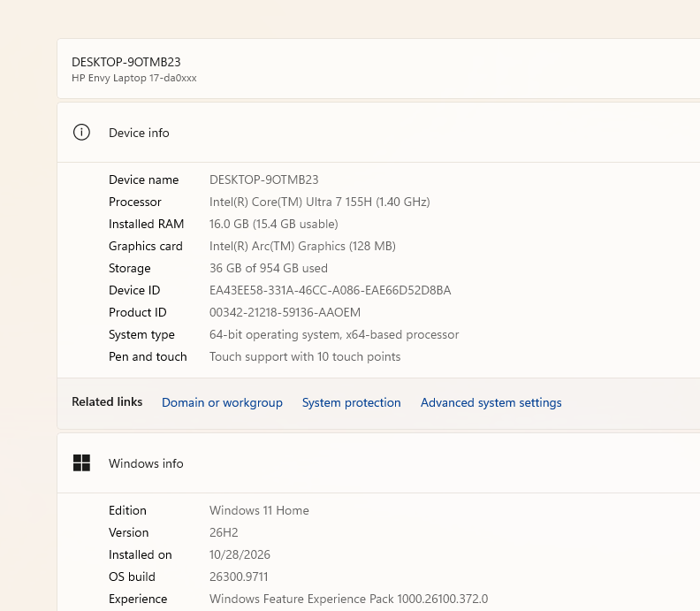Click the Pen and touch label
This screenshot has width=700, height=611.
pyautogui.click(x=148, y=356)
